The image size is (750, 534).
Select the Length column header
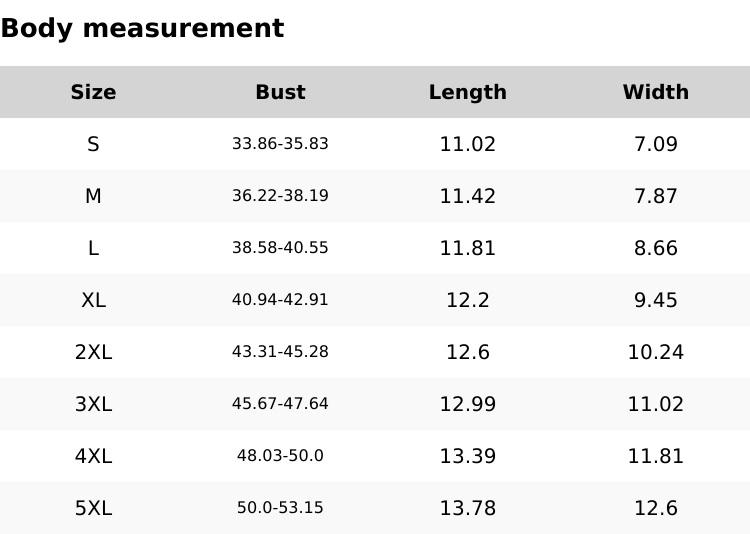[x=467, y=92]
